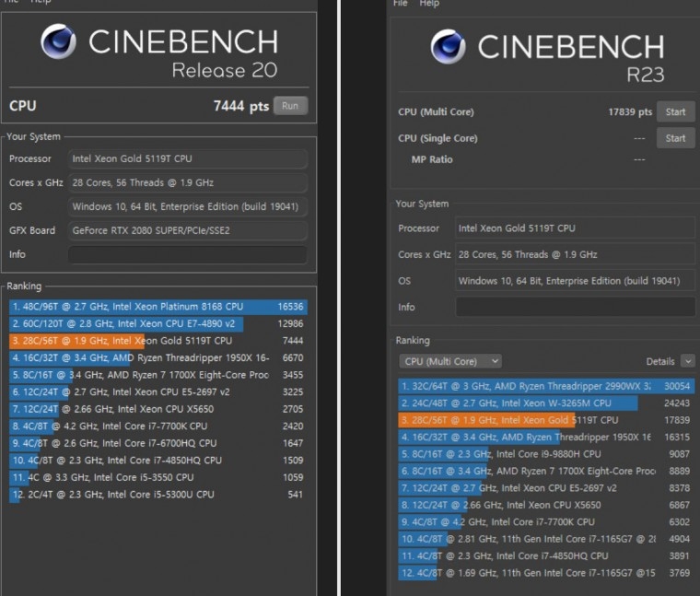Select R20 row Core i7-6700HQ CPU
Screen dimensions: 700x596
click(x=158, y=443)
